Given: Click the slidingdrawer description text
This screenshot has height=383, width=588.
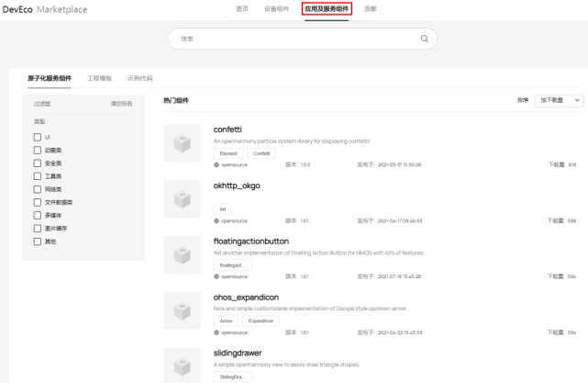Looking at the screenshot, I should tap(286, 365).
